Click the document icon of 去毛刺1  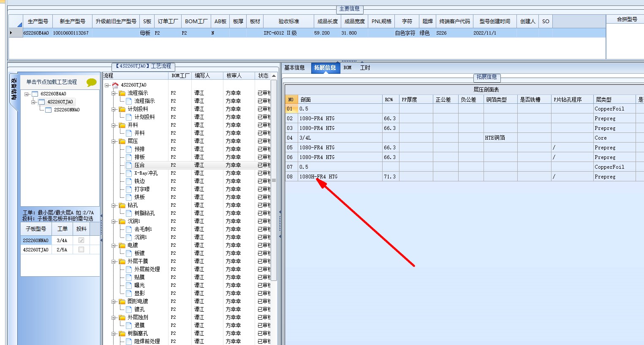(129, 229)
